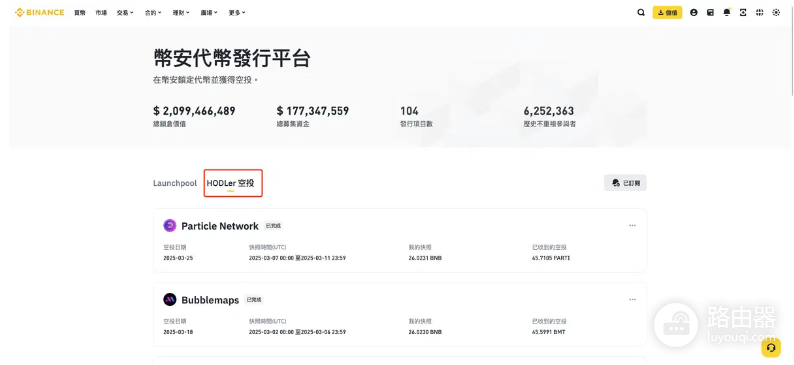The width and height of the screenshot is (794, 365).
Task: Click the 26.0230 BNB snapshot value
Action: coord(426,332)
